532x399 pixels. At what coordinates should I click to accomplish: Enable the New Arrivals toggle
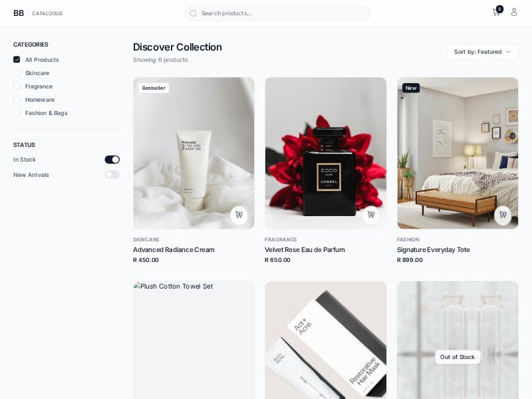112,175
